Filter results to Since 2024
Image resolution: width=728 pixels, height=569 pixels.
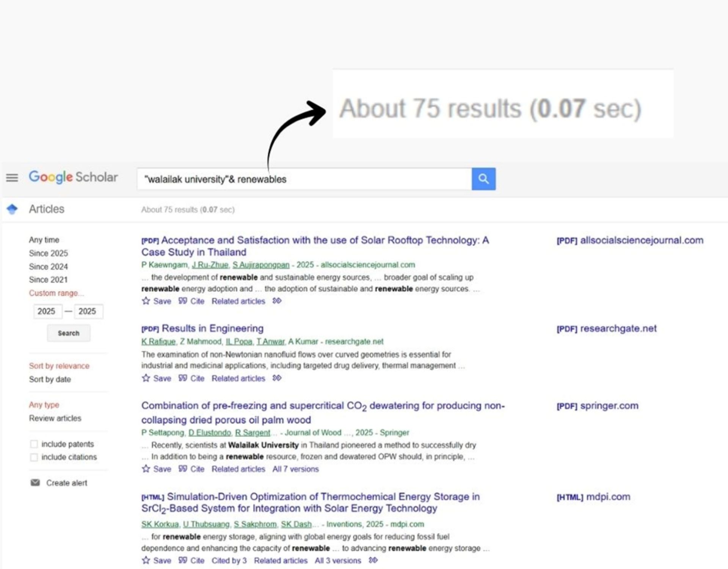[x=49, y=267]
